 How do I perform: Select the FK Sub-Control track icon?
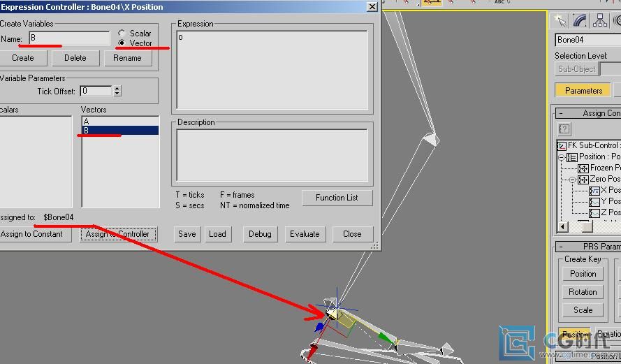[x=562, y=145]
